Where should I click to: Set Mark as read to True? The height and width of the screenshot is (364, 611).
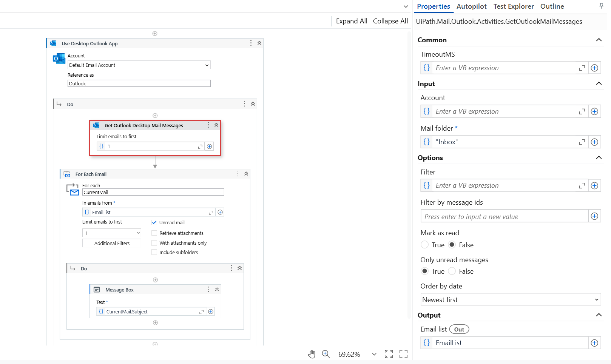click(425, 245)
